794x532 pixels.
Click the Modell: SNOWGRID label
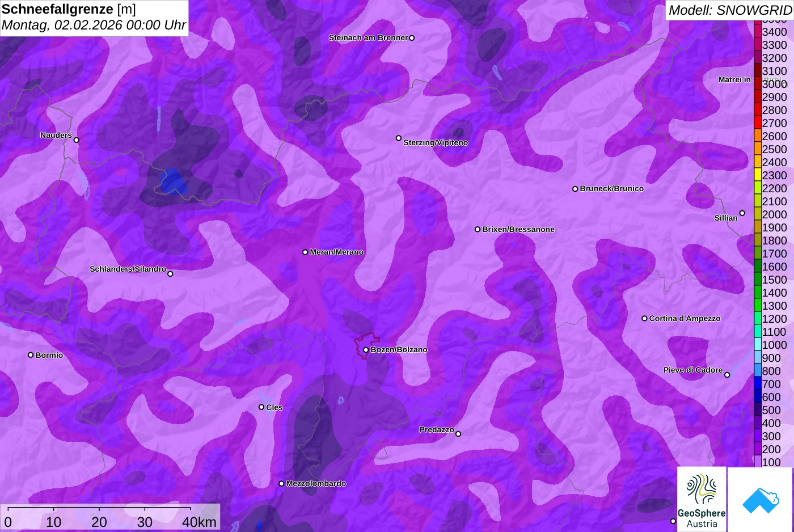(730, 10)
